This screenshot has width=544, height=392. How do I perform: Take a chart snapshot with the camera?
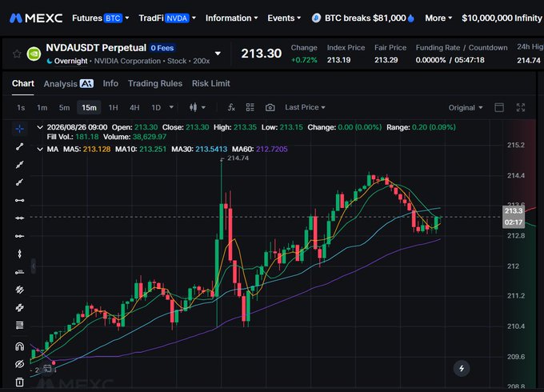click(x=270, y=107)
